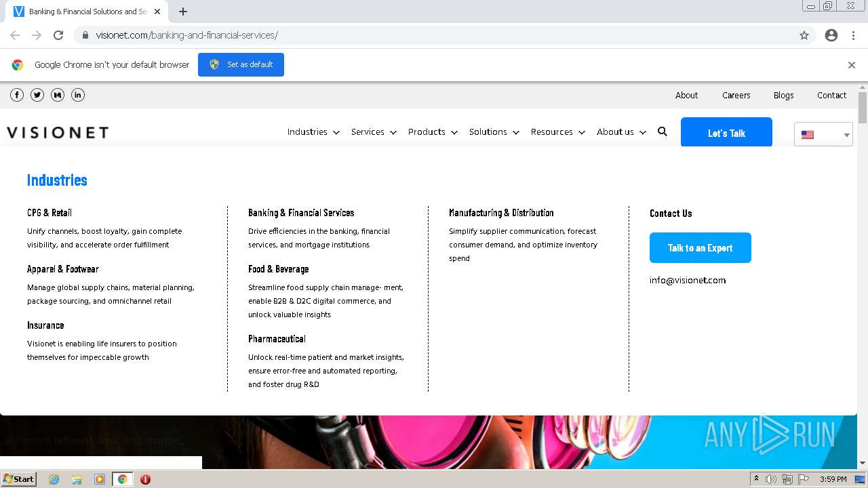Click the Let's Talk button
This screenshot has height=488, width=868.
coord(726,133)
